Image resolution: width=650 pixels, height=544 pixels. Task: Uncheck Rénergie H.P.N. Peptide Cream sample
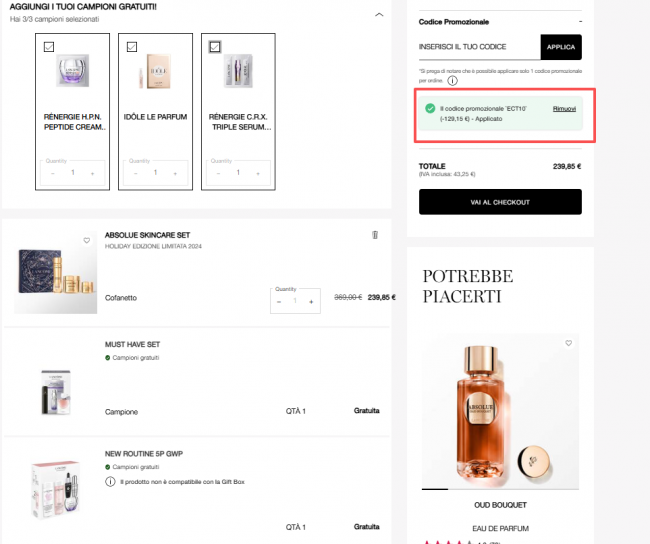[50, 46]
